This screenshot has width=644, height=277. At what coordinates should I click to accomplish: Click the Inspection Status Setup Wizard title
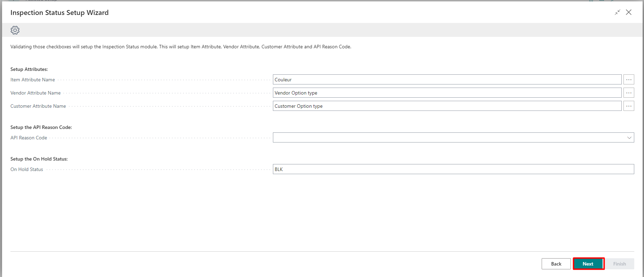60,13
